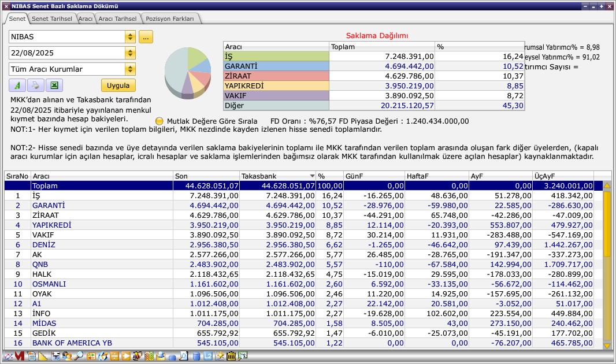Sort by the Son column header
616x364 pixels.
point(206,176)
